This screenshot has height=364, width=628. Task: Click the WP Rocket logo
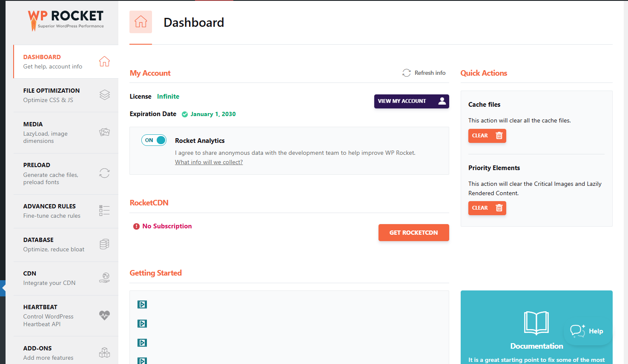click(x=66, y=20)
